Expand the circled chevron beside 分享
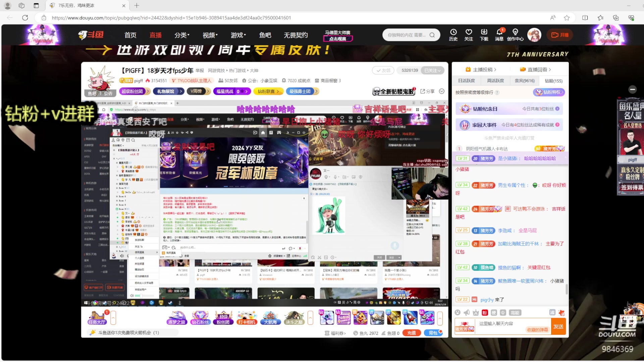This screenshot has height=362, width=644. (x=442, y=91)
